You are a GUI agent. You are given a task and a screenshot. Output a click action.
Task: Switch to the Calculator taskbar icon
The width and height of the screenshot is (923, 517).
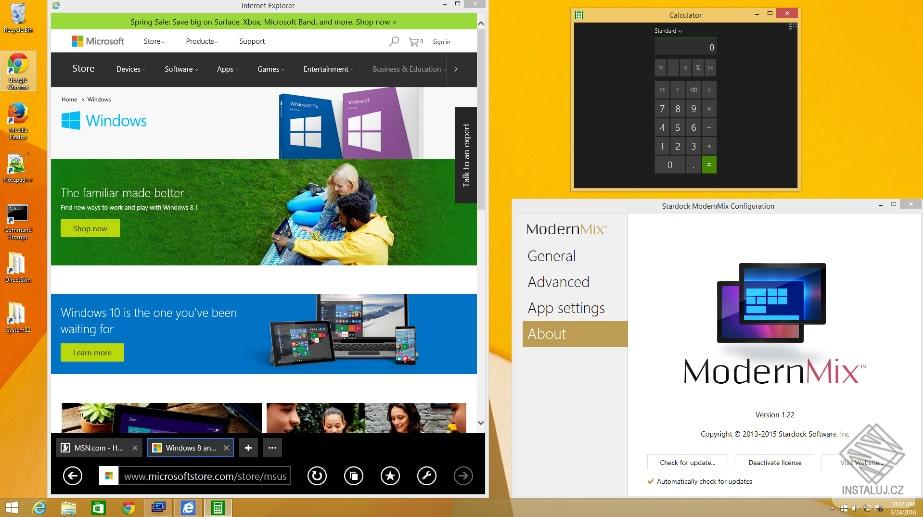pyautogui.click(x=218, y=508)
